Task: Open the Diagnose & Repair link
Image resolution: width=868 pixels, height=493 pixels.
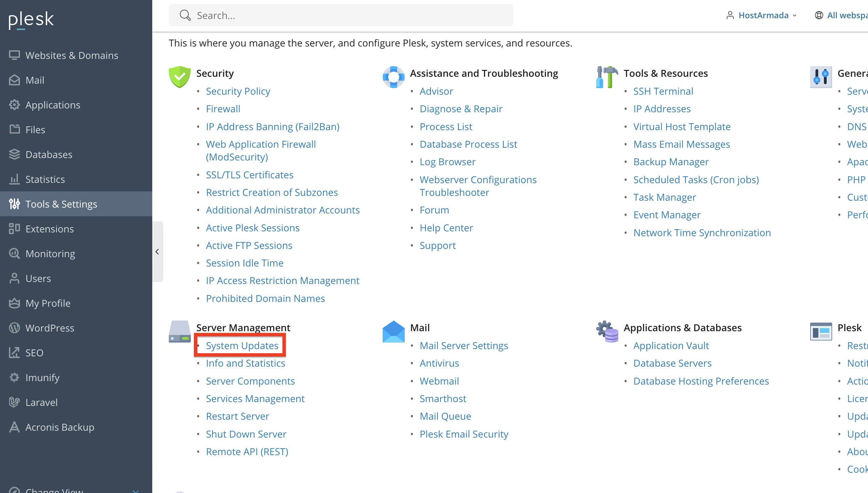Action: coord(461,108)
